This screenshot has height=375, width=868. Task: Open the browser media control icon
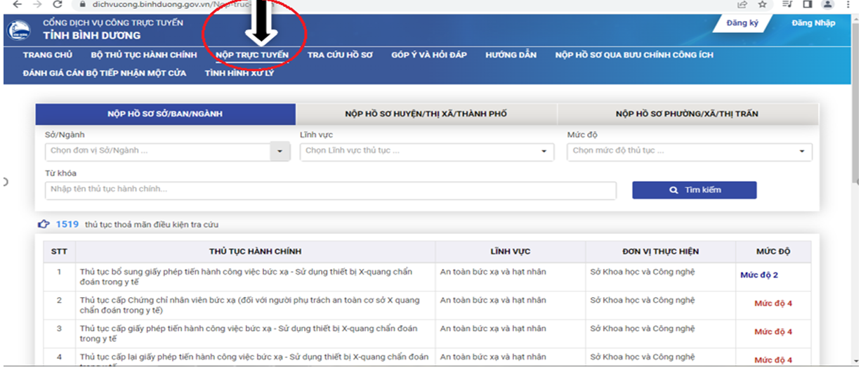tap(787, 4)
